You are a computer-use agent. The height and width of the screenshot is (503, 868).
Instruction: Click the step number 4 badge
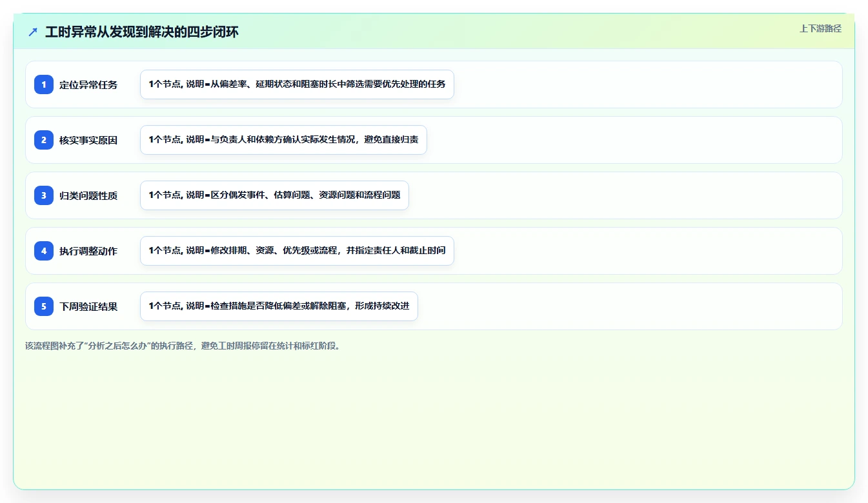coord(44,251)
